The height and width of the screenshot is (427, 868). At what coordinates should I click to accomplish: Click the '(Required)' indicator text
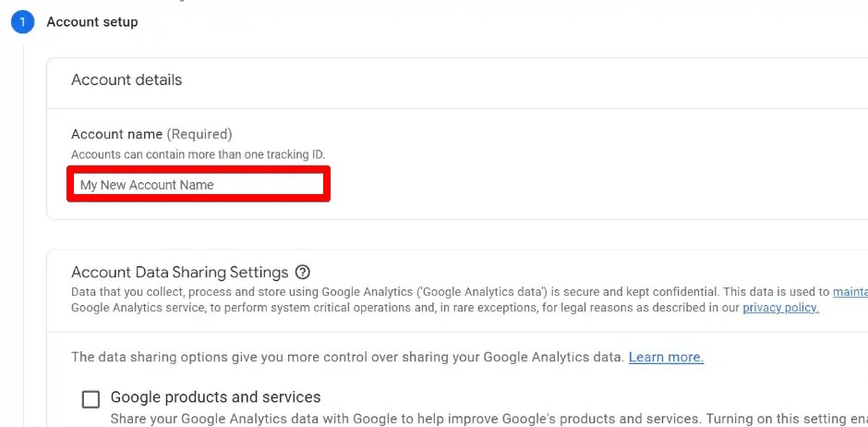199,134
